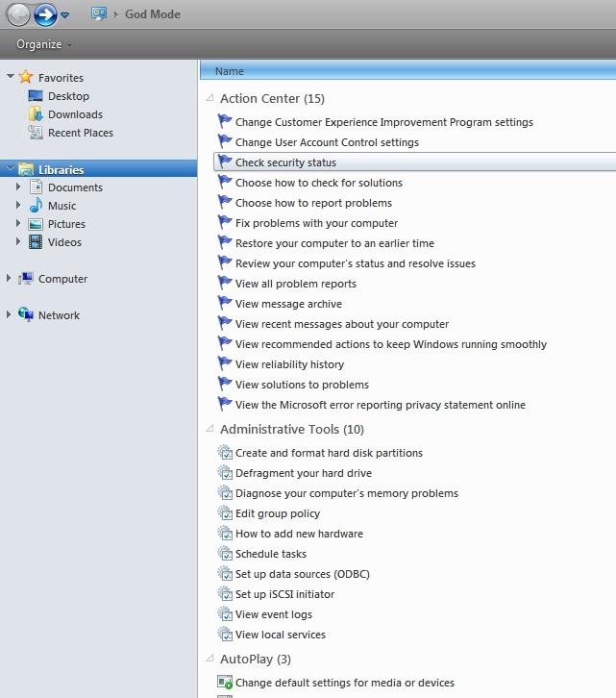Click flag icon beside Review your computer's status
616x698 pixels.
coord(225,262)
